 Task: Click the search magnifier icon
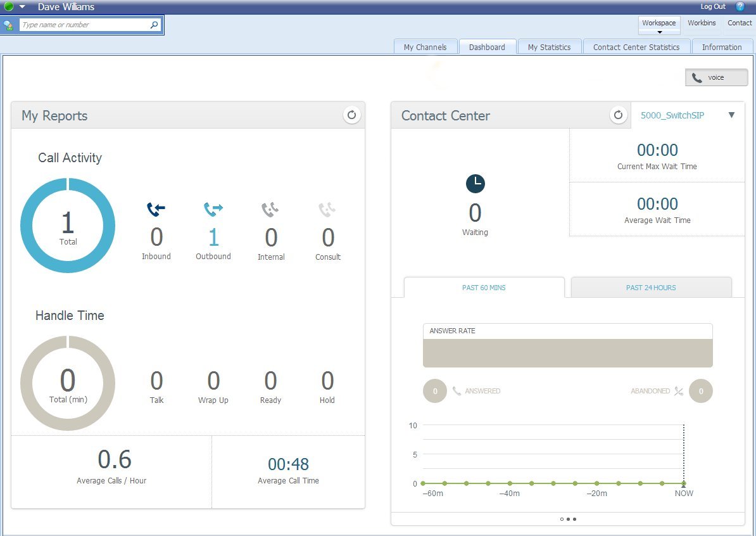point(154,25)
